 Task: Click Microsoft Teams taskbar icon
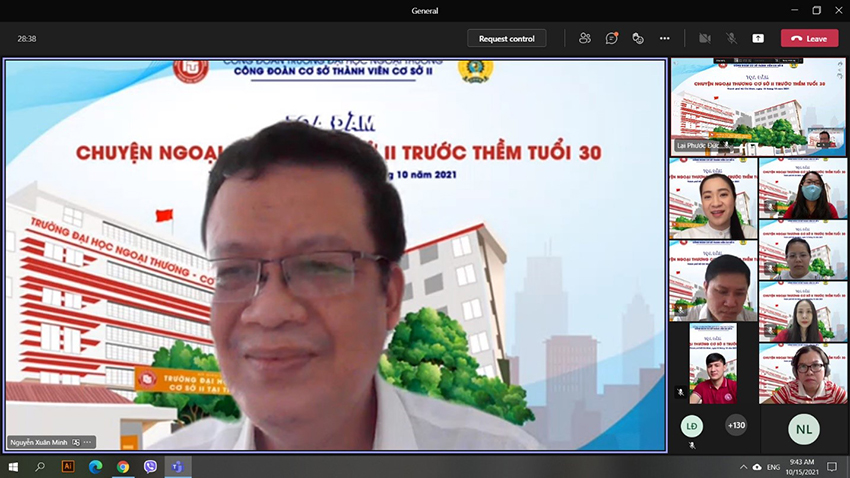coord(178,467)
